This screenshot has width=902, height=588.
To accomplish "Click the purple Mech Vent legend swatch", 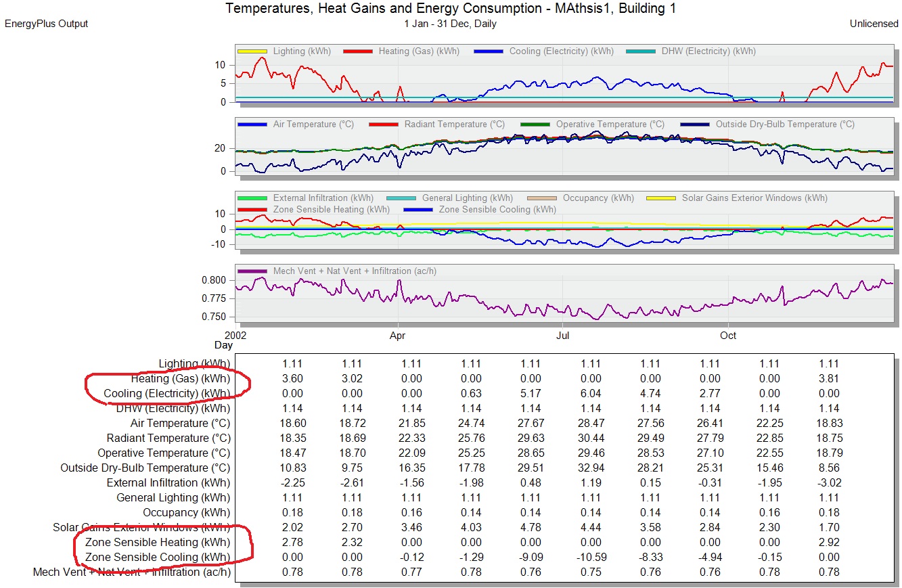I will [252, 271].
